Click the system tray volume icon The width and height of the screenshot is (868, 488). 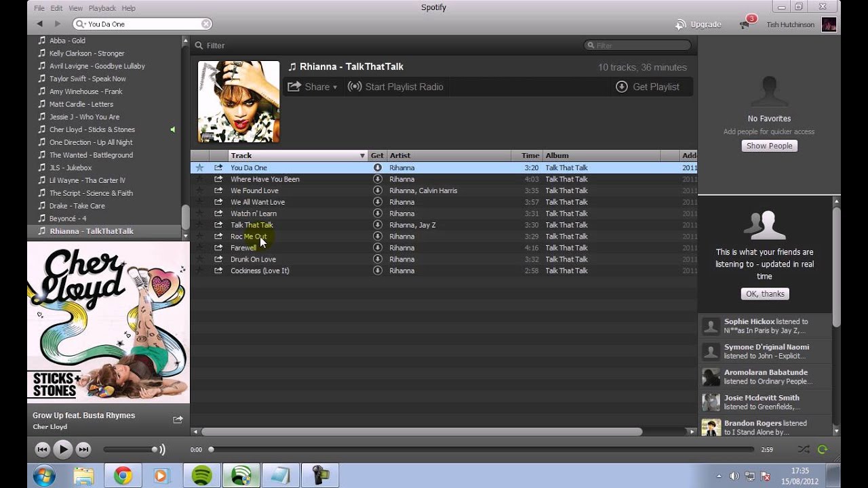(x=734, y=476)
